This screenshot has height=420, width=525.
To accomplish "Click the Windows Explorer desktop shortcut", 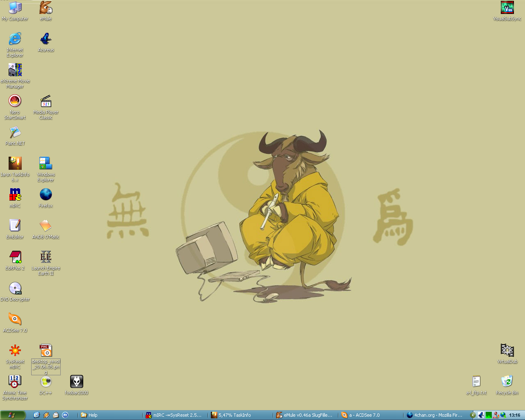I will [46, 169].
